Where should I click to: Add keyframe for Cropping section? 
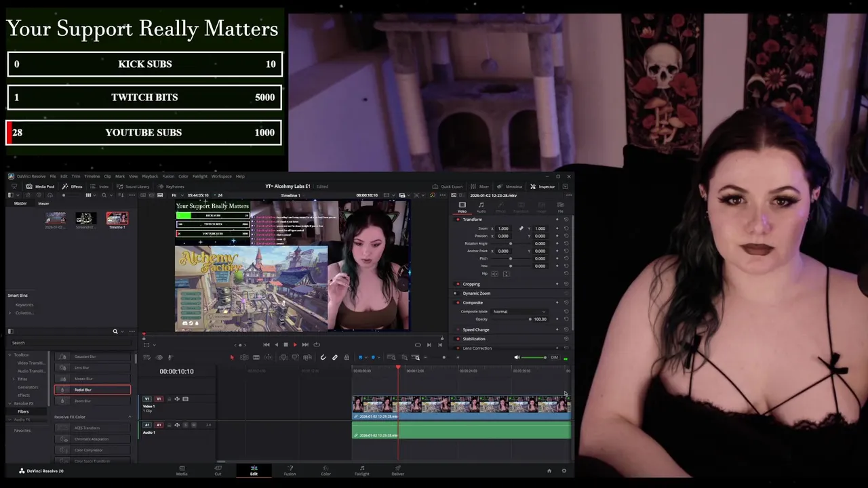[557, 284]
